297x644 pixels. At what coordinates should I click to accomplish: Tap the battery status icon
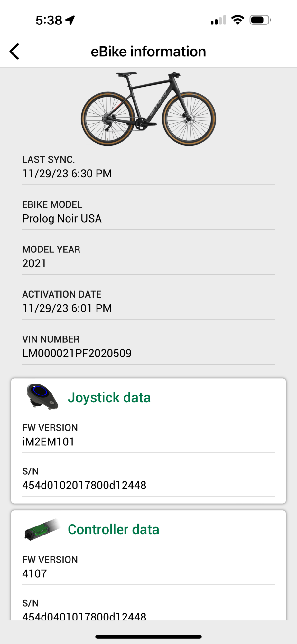[260, 20]
